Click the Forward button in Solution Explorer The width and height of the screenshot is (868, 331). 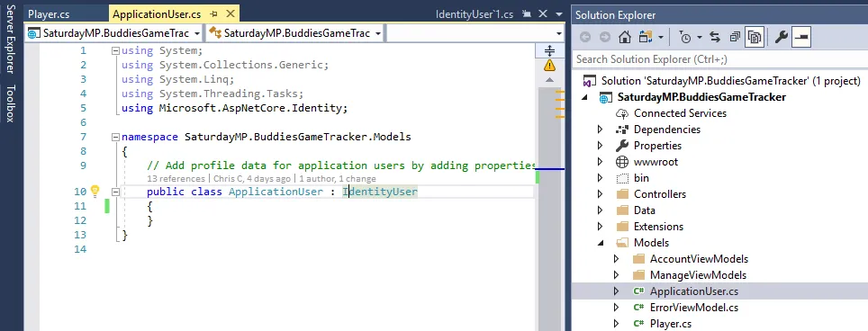tap(604, 37)
